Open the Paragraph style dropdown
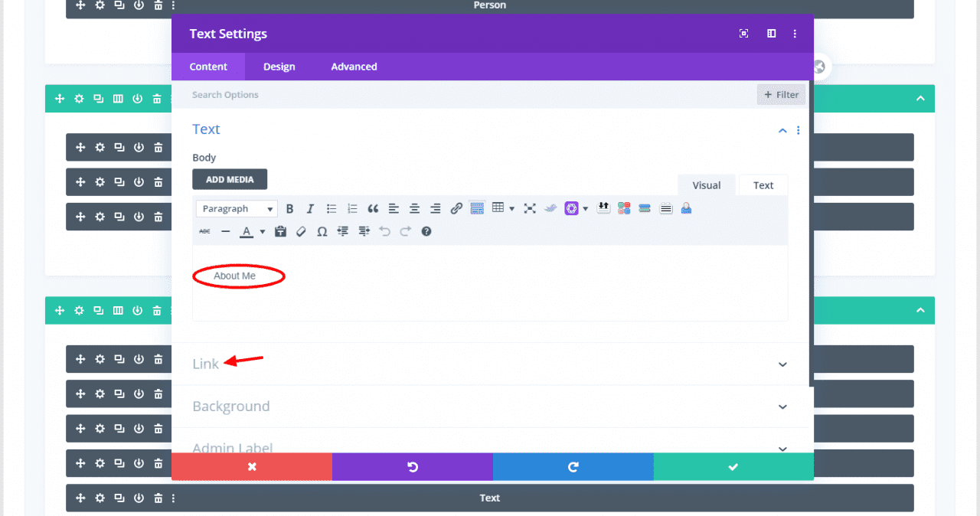Screen dimensions: 980x516 click(236, 207)
